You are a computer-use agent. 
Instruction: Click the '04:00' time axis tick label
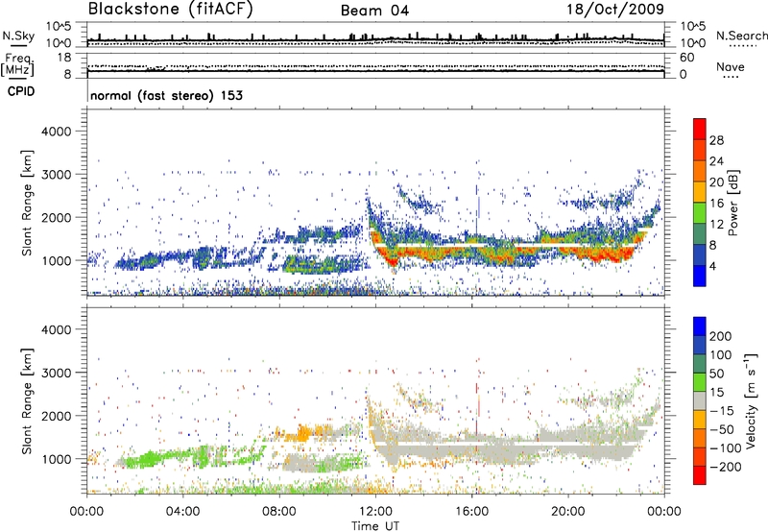click(x=183, y=512)
